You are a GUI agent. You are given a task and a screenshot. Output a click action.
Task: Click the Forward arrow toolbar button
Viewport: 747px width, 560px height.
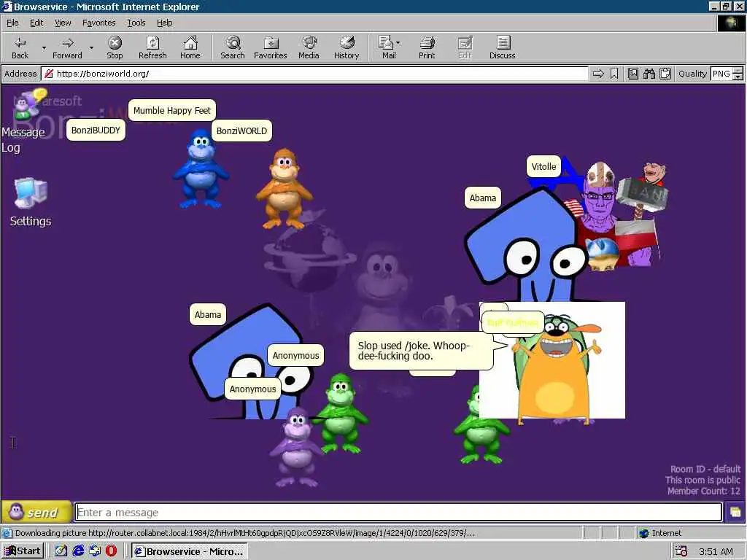pos(67,47)
